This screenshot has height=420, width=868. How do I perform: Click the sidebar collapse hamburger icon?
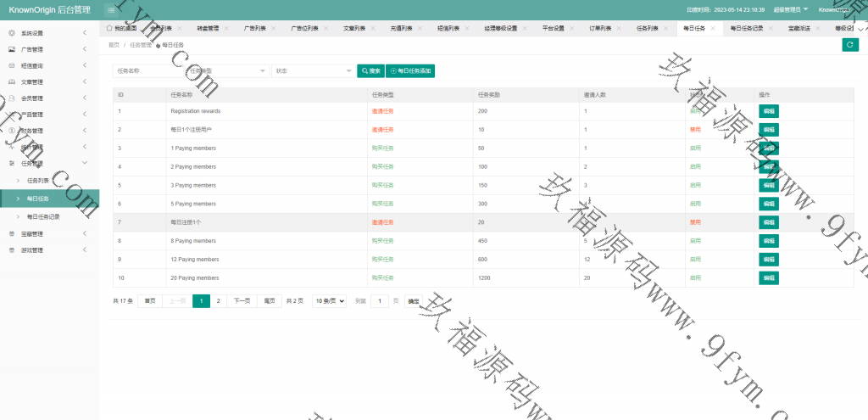point(111,9)
